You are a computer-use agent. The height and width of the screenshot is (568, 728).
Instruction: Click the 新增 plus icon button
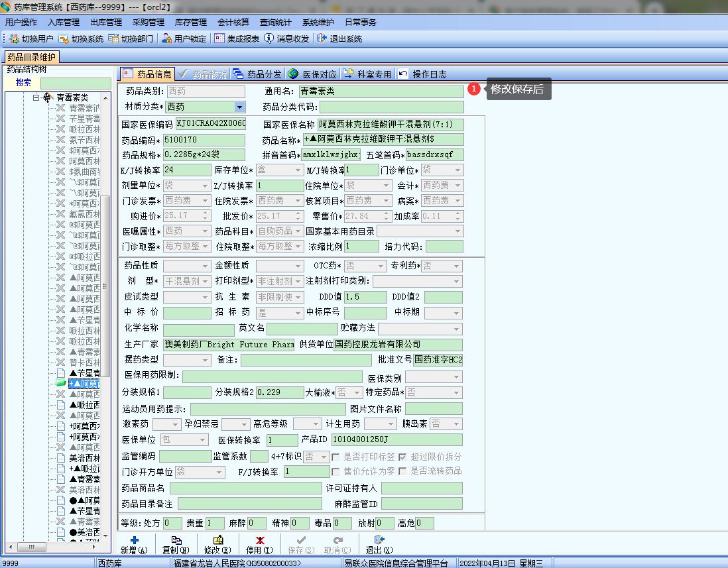(133, 541)
